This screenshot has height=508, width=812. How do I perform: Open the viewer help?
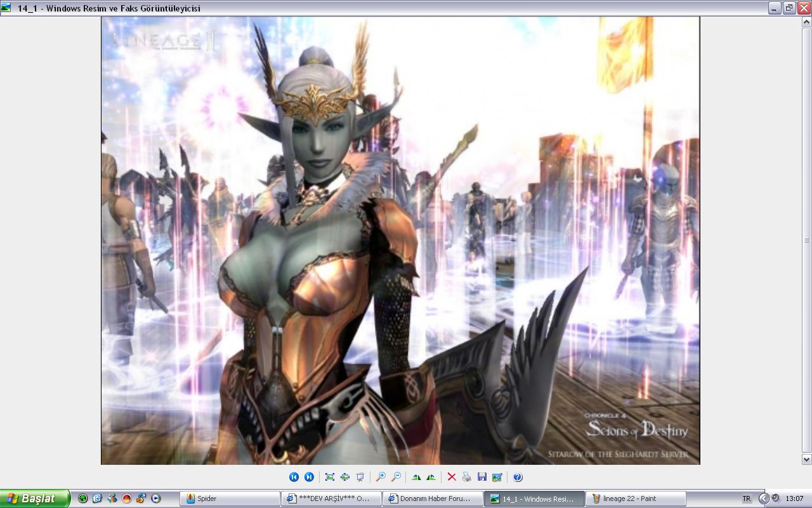pyautogui.click(x=518, y=477)
